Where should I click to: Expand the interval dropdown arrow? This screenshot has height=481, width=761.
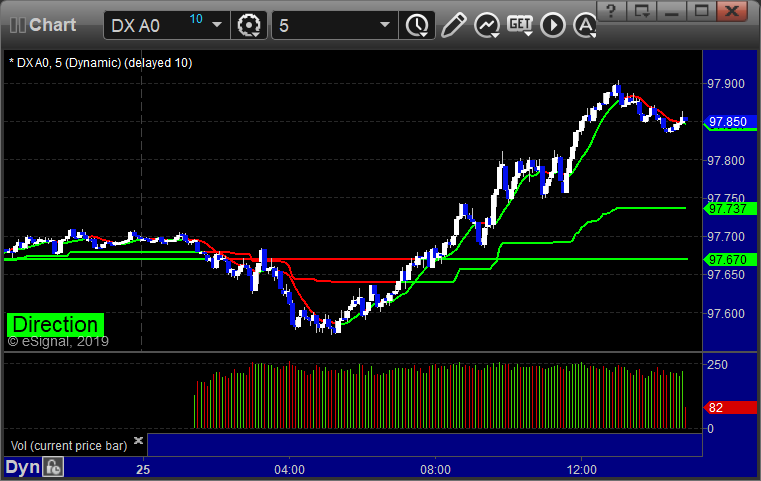click(385, 25)
